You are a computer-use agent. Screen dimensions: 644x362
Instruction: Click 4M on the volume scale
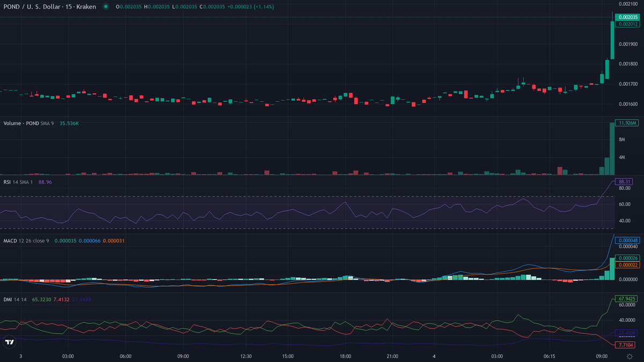click(x=622, y=157)
